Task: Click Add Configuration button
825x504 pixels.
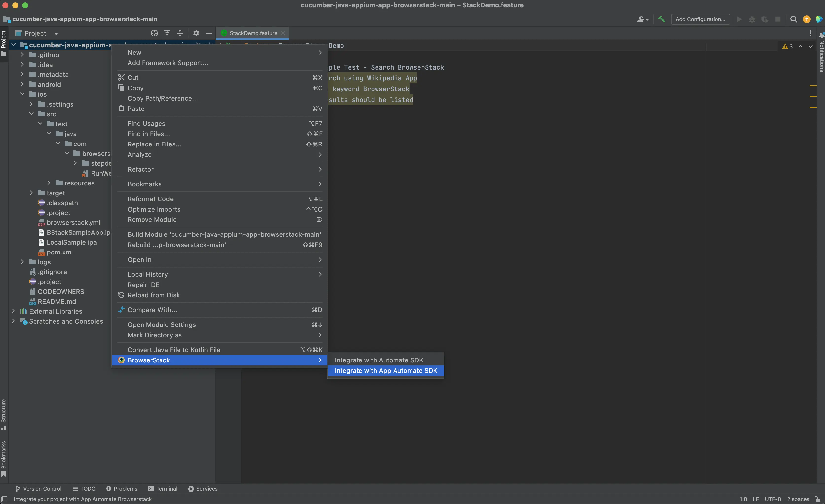Action: (700, 19)
